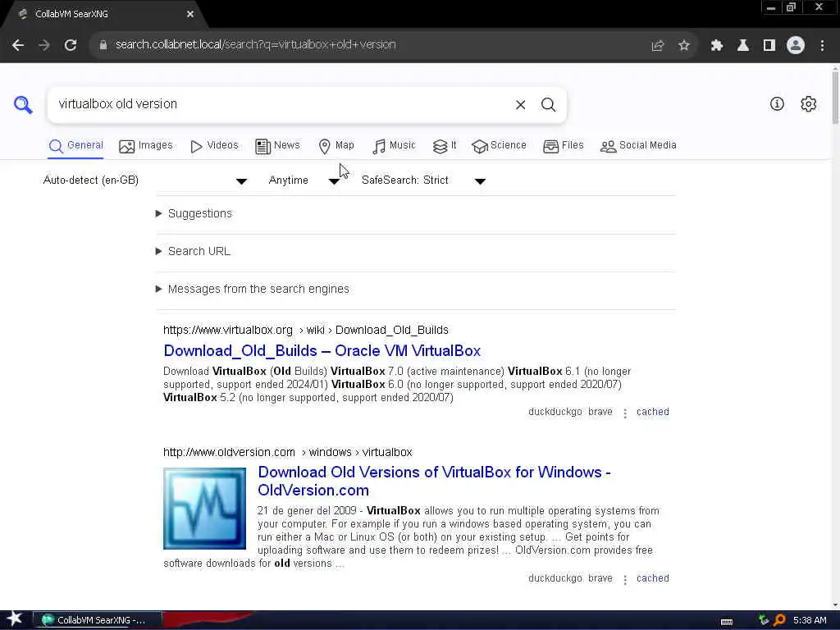The image size is (840, 630).
Task: Switch to the Videos search tab
Action: tap(214, 146)
